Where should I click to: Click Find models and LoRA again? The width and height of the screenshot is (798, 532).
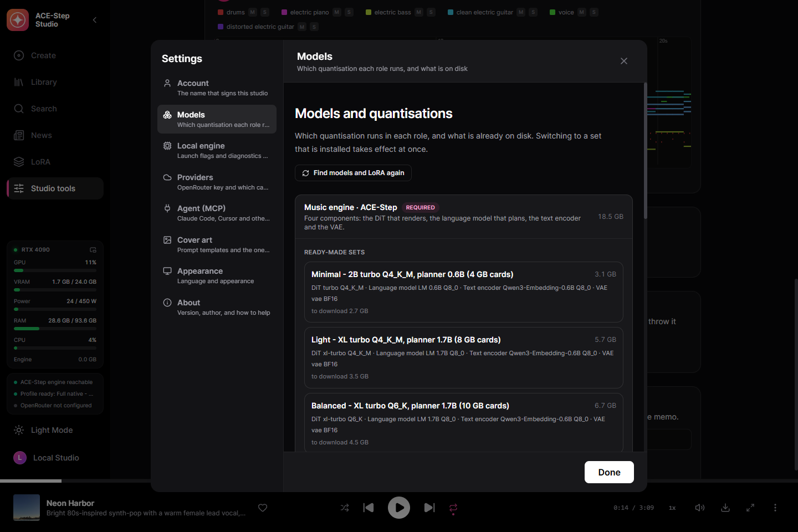point(353,173)
